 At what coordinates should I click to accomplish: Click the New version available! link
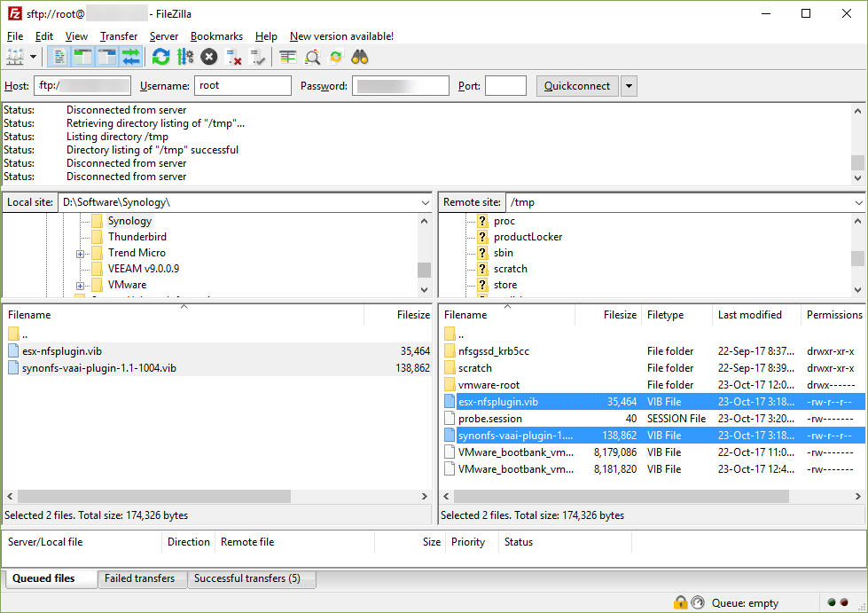341,36
